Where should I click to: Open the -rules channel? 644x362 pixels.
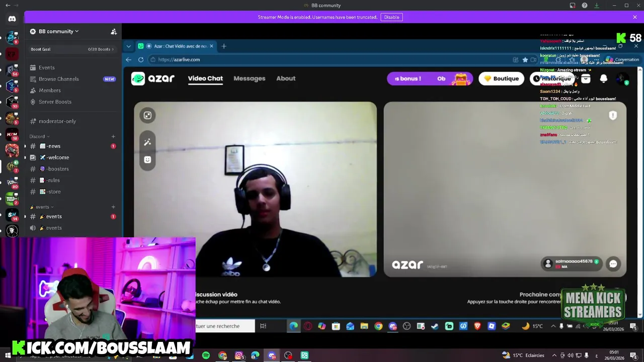tap(72, 180)
